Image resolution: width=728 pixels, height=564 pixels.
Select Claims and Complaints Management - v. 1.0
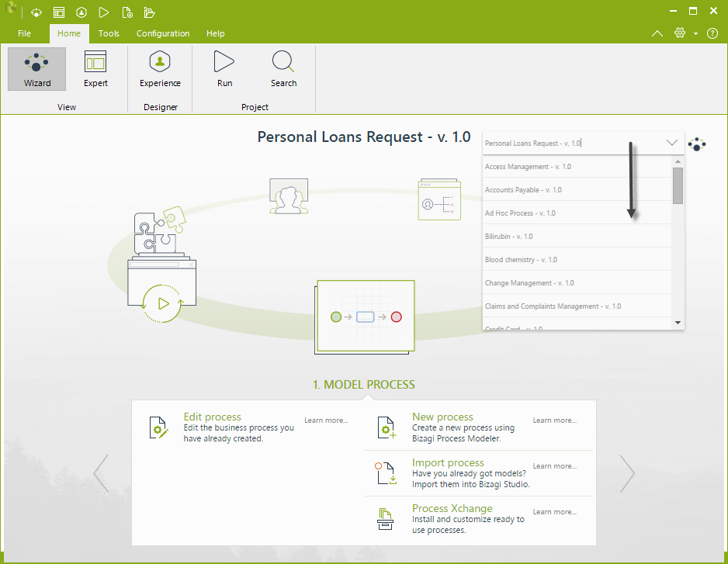[577, 306]
